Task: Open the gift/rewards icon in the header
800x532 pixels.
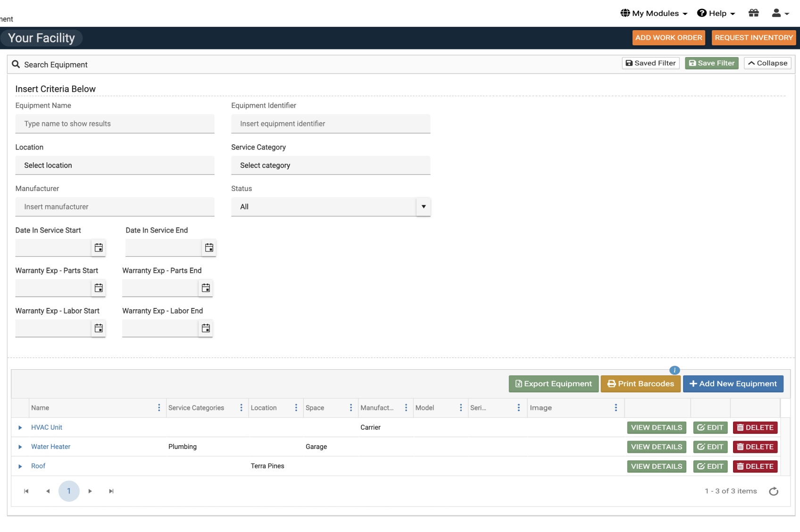Action: [754, 13]
